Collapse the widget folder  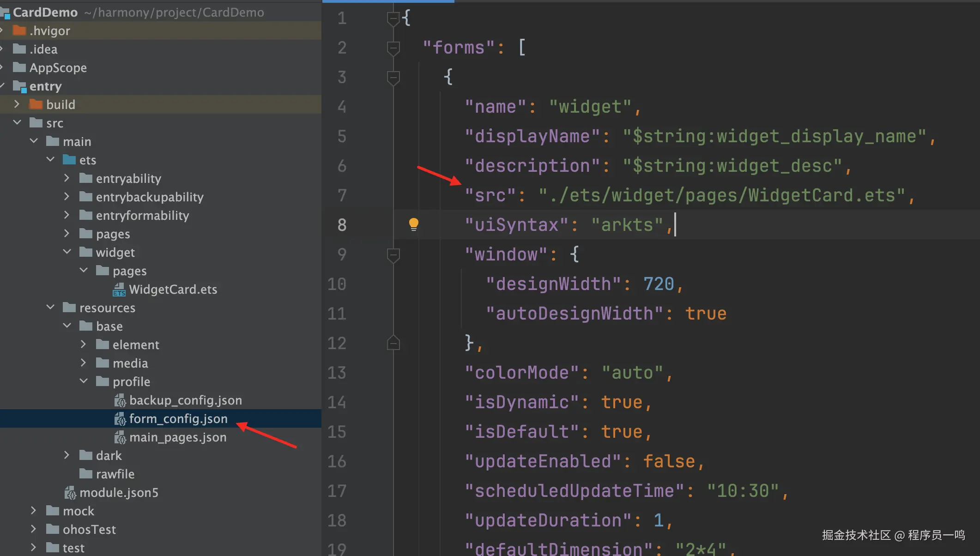[67, 252]
